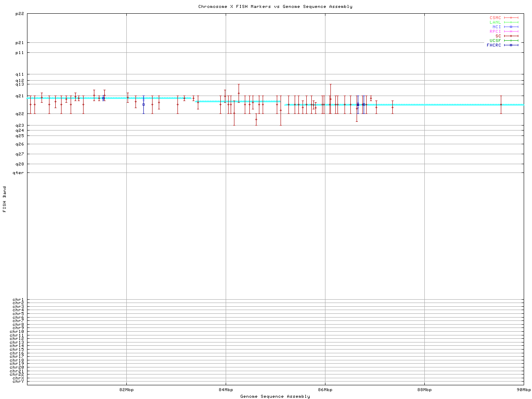The width and height of the screenshot is (532, 399).
Task: Click the p22 band label
Action: click(x=20, y=14)
